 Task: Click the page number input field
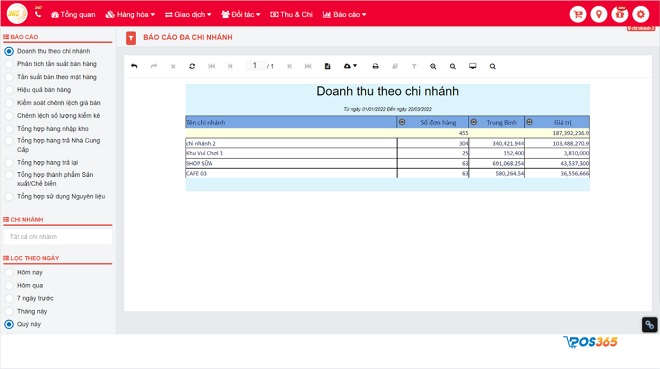[255, 66]
